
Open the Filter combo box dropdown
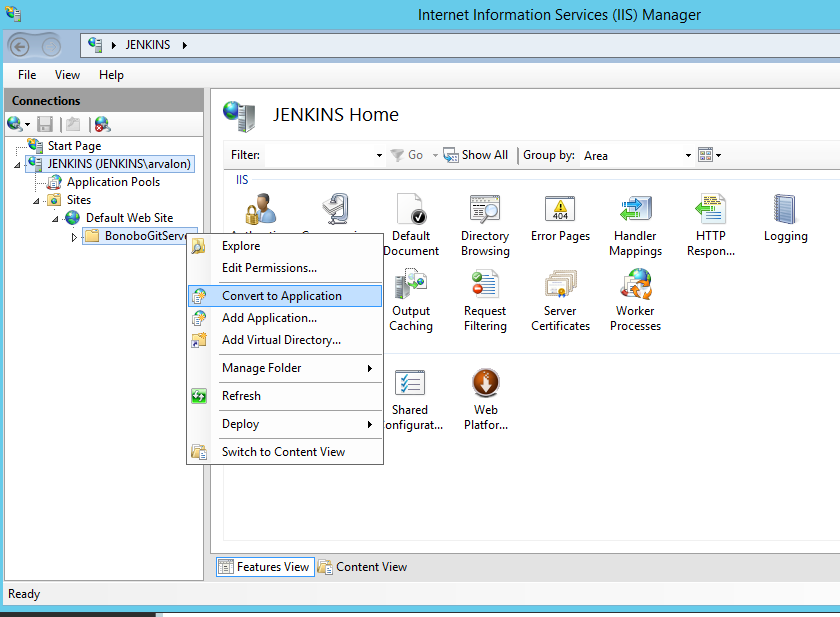pyautogui.click(x=379, y=155)
